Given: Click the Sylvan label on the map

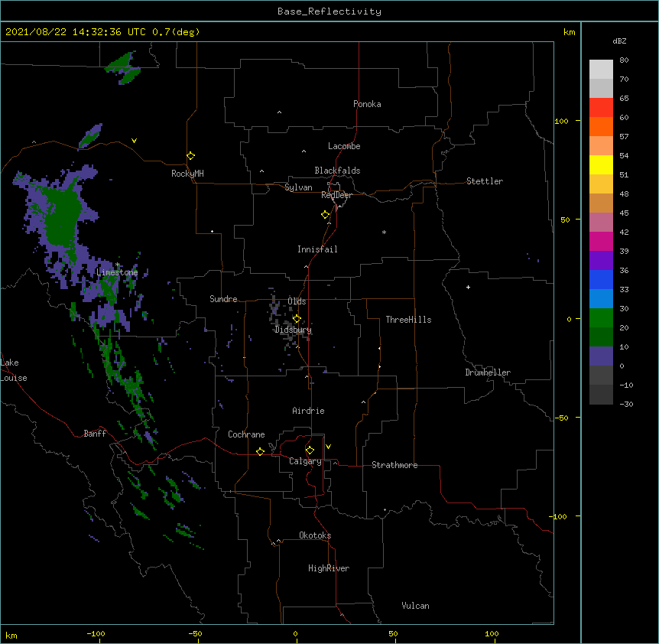Looking at the screenshot, I should 298,187.
